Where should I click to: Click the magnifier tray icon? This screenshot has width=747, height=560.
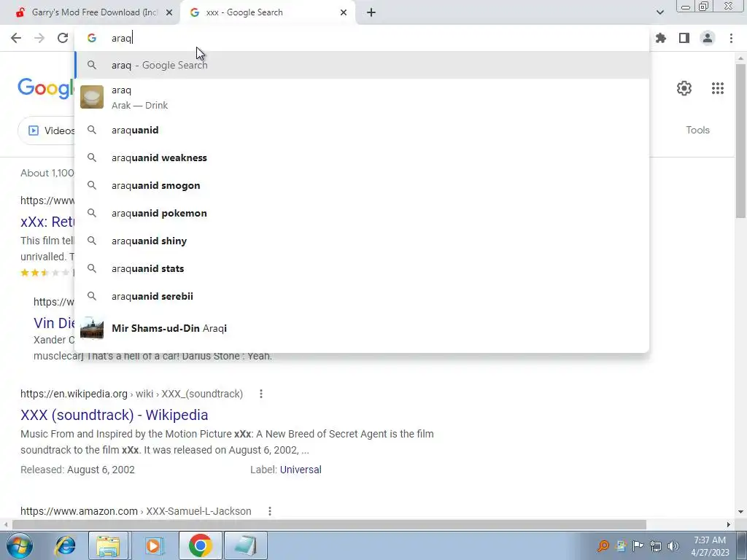pyautogui.click(x=603, y=546)
